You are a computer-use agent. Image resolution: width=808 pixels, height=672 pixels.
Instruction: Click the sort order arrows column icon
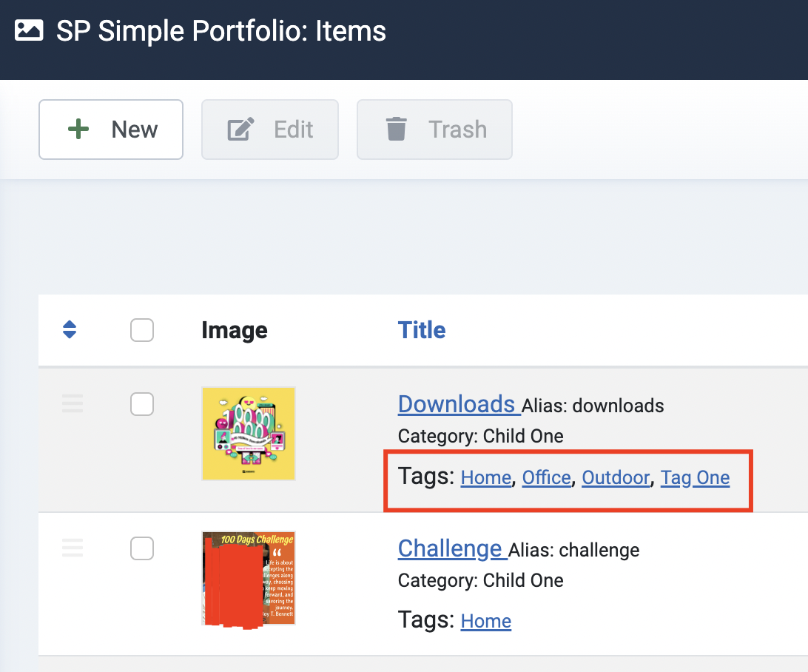pos(70,329)
